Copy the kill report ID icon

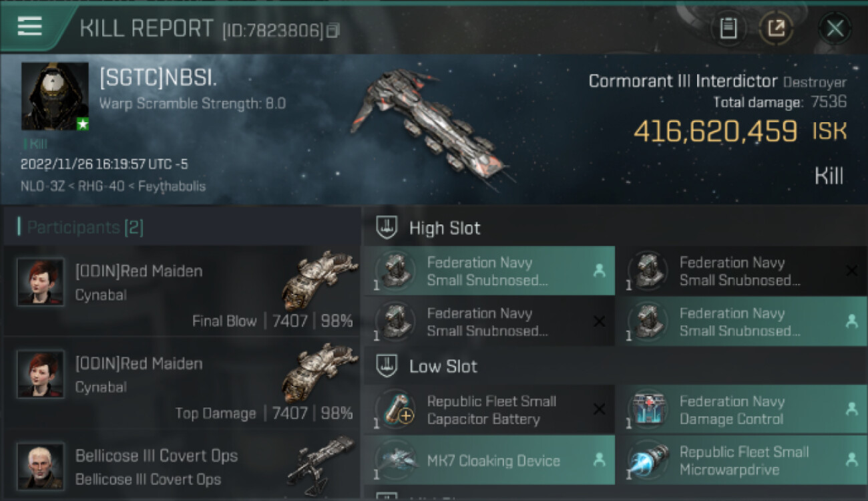click(333, 30)
